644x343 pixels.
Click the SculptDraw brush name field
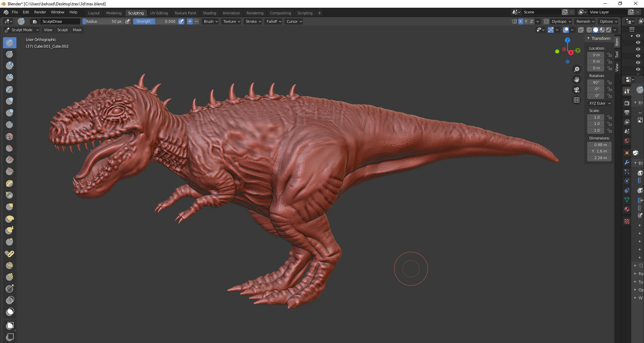point(60,21)
